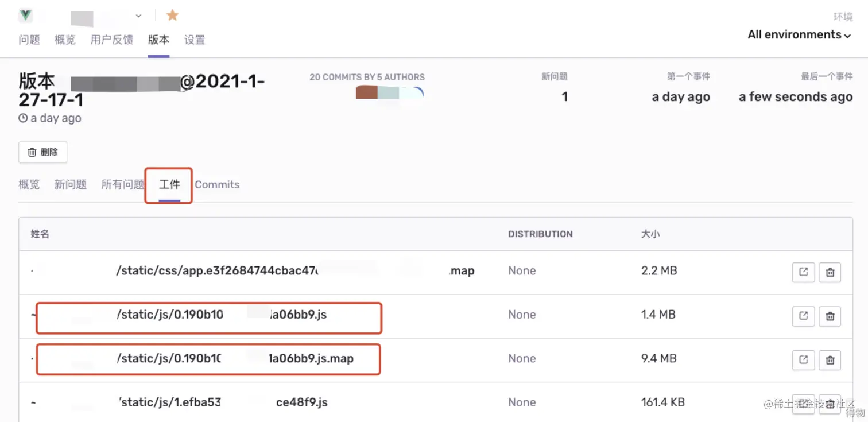
Task: Open the 新问题 sub-tab
Action: (x=71, y=184)
